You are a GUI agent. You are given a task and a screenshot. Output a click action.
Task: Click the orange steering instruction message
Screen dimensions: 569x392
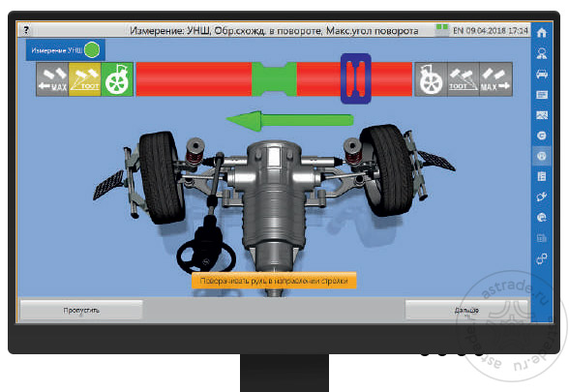click(274, 281)
